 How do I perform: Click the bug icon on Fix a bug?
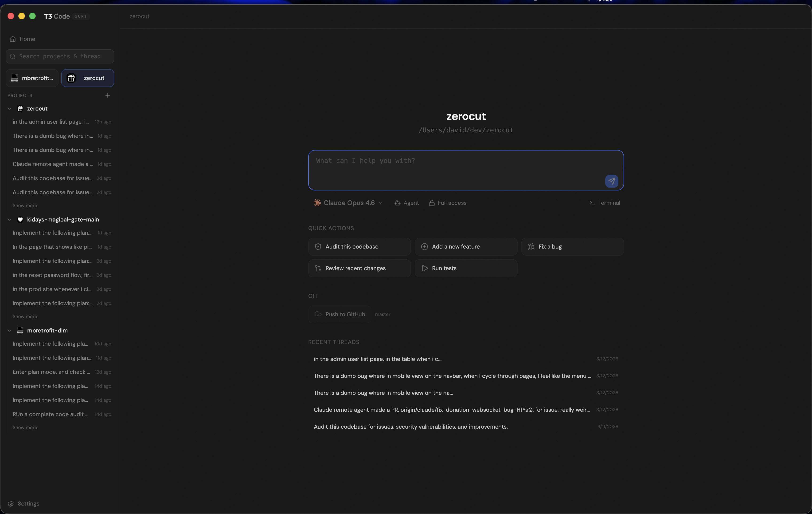coord(531,247)
